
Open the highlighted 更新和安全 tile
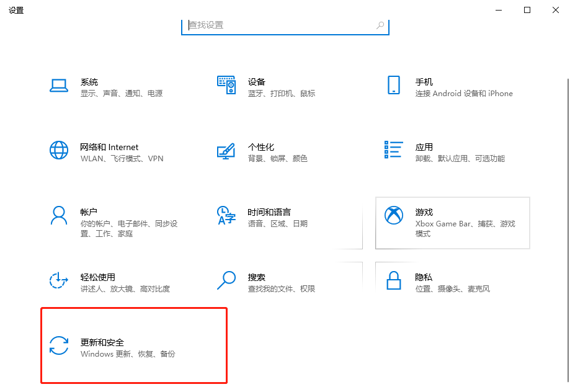133,346
